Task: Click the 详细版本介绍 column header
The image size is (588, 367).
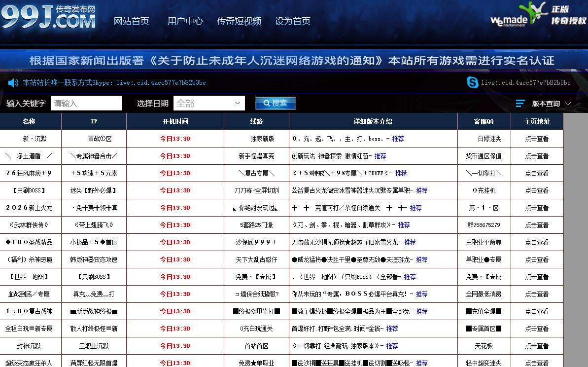Action: (373, 121)
